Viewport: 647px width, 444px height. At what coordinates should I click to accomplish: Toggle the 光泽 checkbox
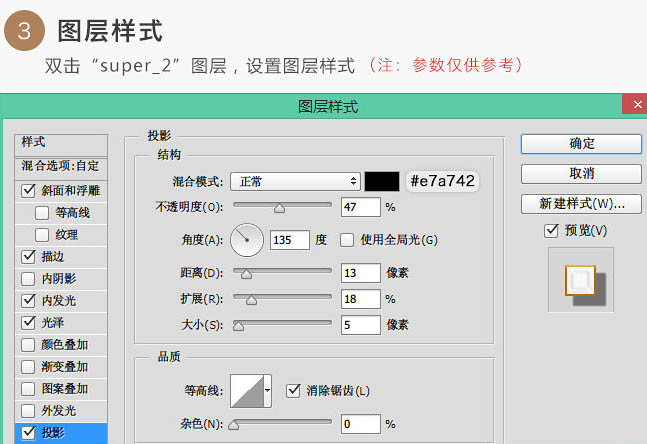coord(28,323)
